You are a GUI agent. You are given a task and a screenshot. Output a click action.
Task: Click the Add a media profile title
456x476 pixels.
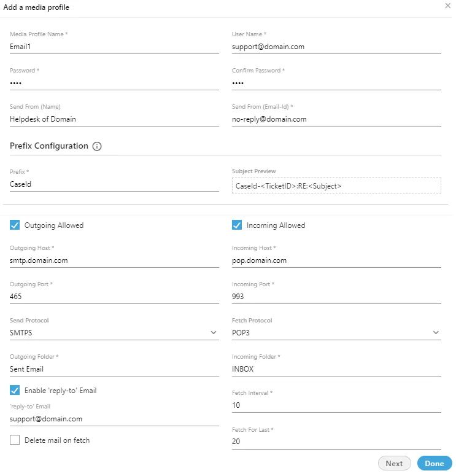pyautogui.click(x=36, y=7)
